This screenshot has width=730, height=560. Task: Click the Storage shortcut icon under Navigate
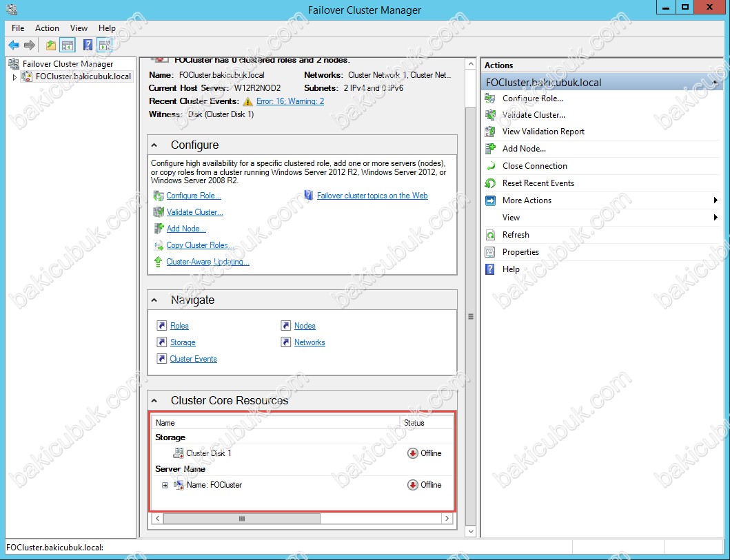click(161, 342)
